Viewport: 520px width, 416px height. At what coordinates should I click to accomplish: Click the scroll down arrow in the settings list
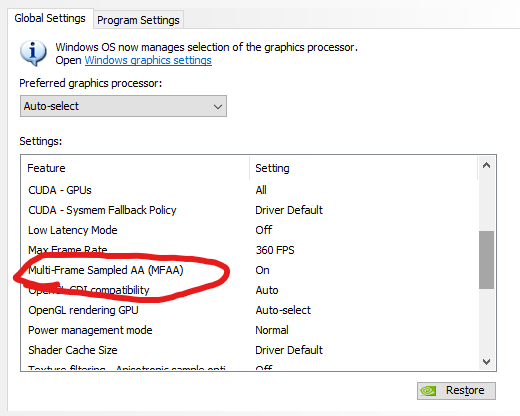pyautogui.click(x=486, y=361)
